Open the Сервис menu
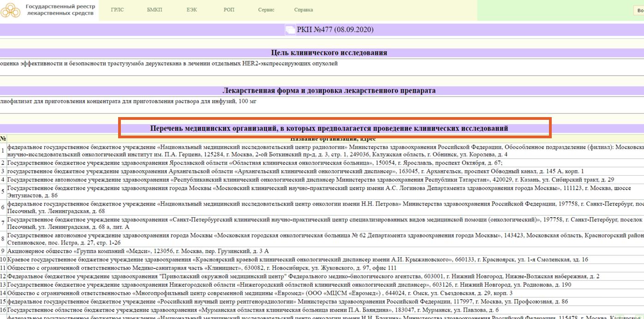 [x=266, y=9]
